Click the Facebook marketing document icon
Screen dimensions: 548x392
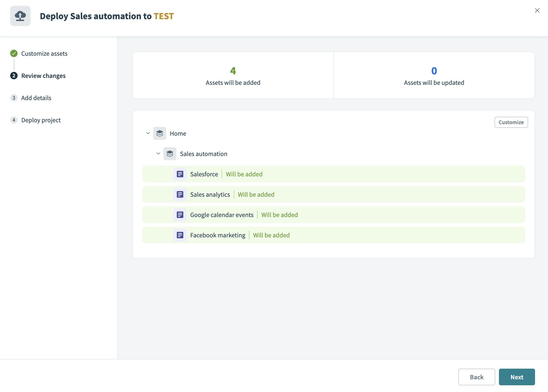(x=180, y=235)
